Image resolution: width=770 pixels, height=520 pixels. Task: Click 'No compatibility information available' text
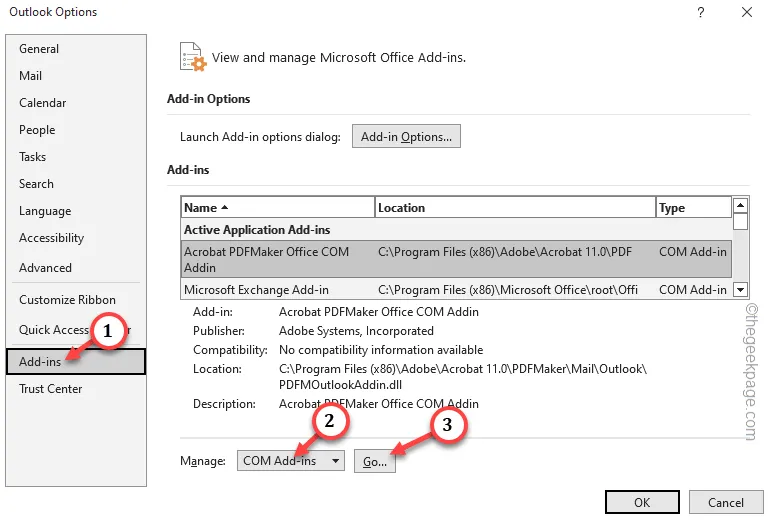pyautogui.click(x=381, y=350)
